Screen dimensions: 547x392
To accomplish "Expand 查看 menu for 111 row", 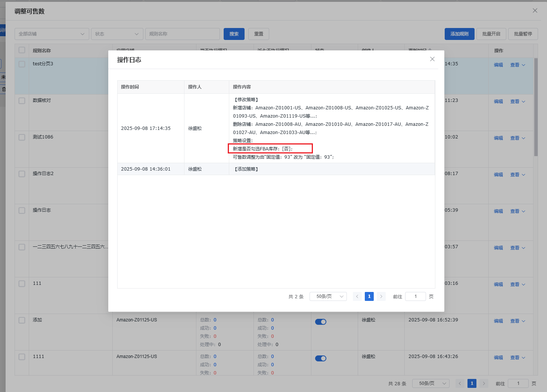I will 518,284.
